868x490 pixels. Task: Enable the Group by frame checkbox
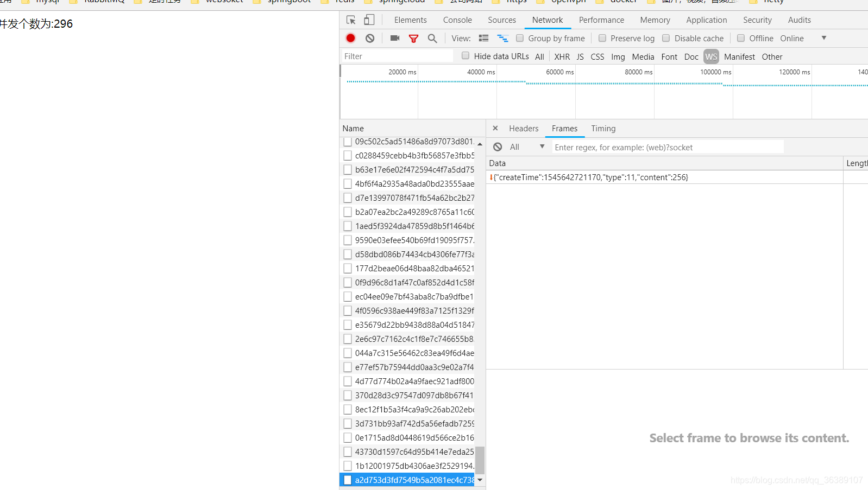click(520, 38)
